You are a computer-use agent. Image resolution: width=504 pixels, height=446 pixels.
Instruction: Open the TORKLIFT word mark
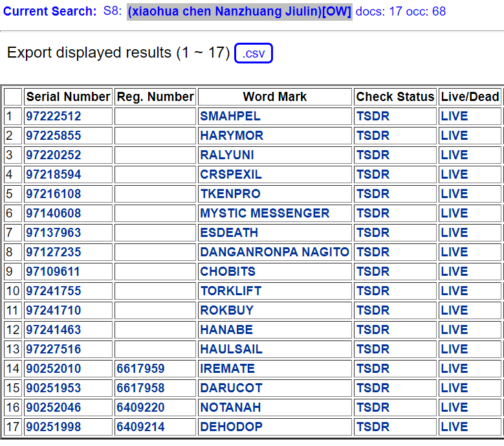tap(231, 291)
